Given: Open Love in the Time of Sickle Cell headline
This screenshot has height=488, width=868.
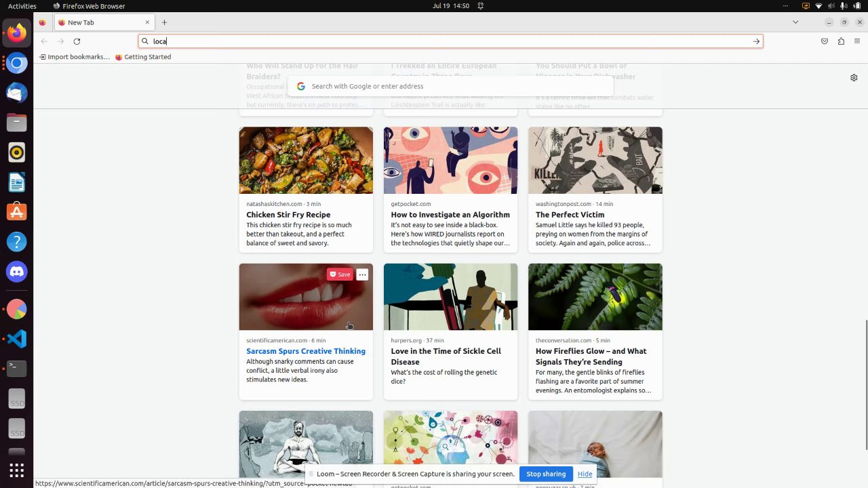Looking at the screenshot, I should click(446, 357).
